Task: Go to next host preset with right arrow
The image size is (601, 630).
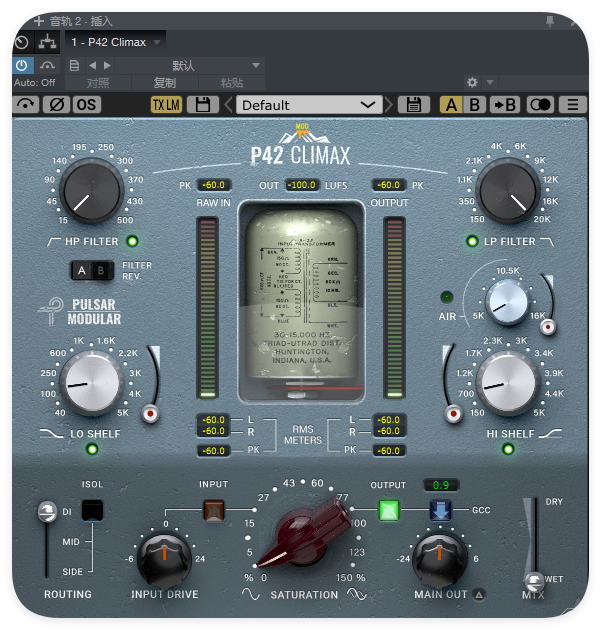Action: tap(107, 65)
